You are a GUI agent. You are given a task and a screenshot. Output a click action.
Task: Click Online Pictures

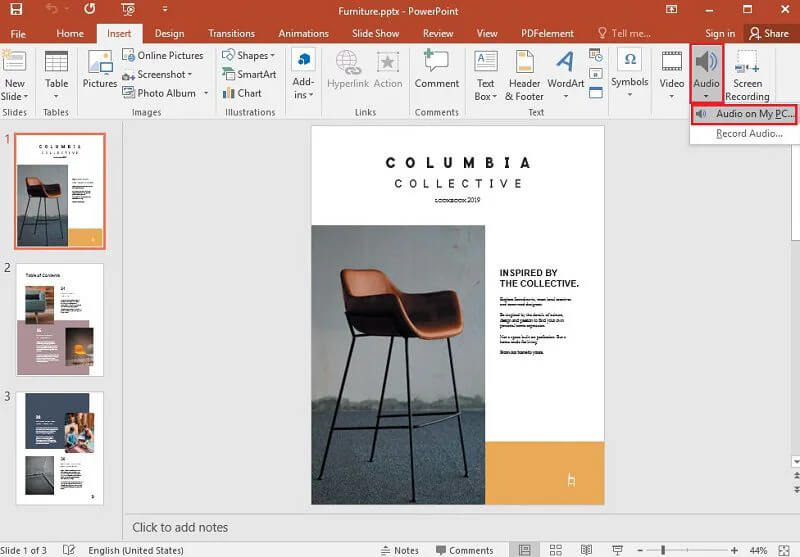(163, 55)
